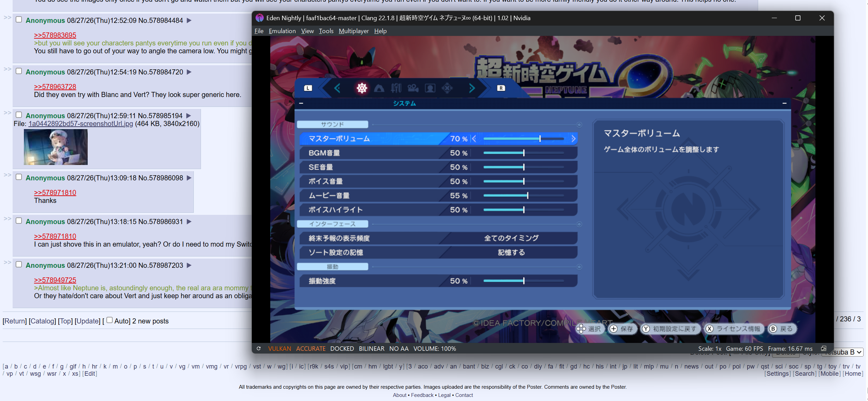Image resolution: width=868 pixels, height=401 pixels.
Task: Go to previous settings tab with left arrow
Action: coord(337,88)
